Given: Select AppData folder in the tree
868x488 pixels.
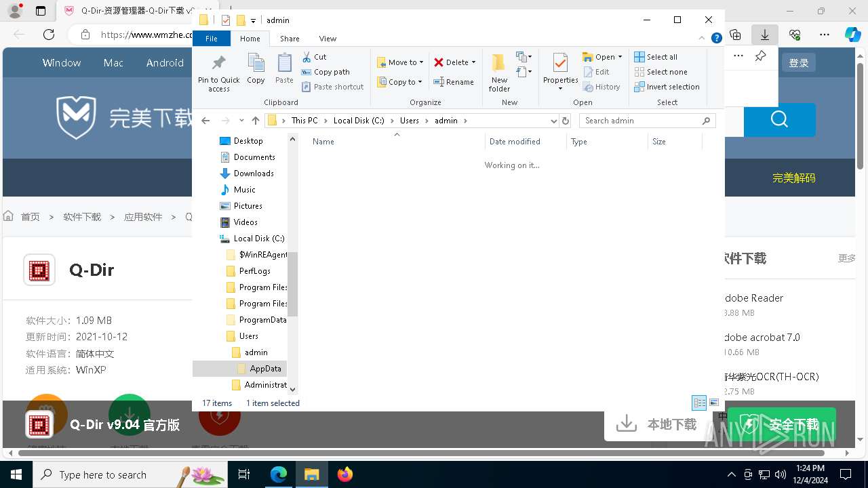Looking at the screenshot, I should click(258, 369).
